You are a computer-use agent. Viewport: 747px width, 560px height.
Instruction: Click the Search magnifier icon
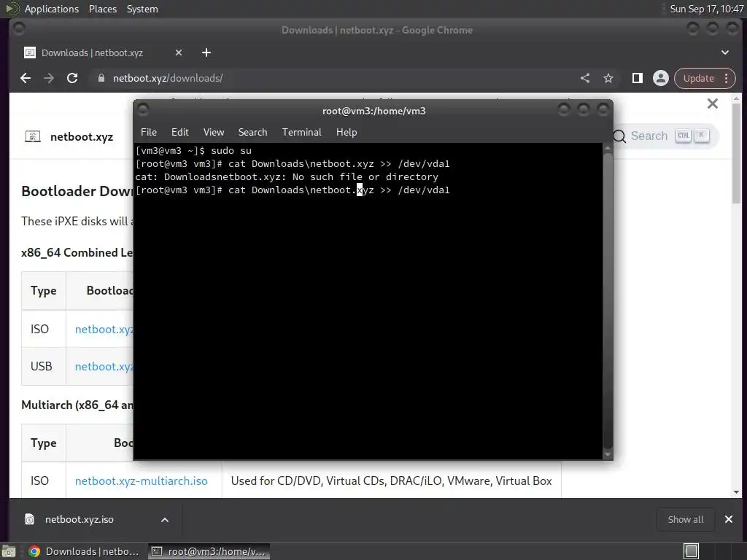click(x=619, y=136)
